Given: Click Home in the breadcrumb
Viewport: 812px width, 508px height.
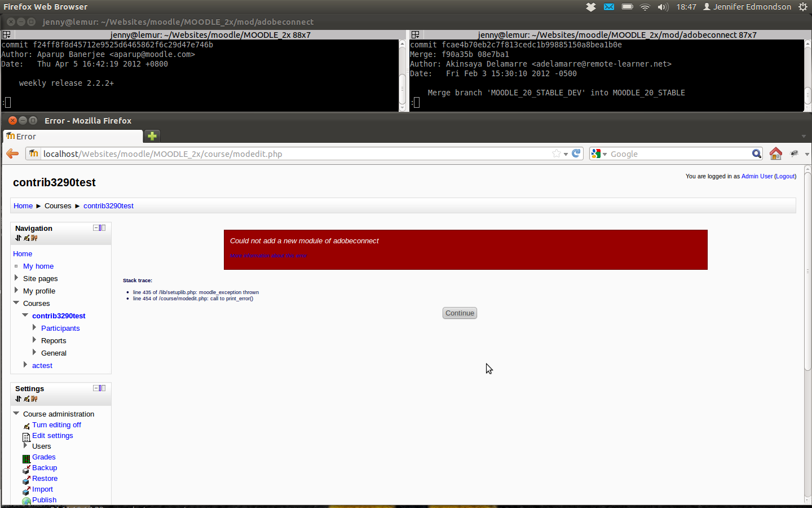Looking at the screenshot, I should tap(23, 206).
